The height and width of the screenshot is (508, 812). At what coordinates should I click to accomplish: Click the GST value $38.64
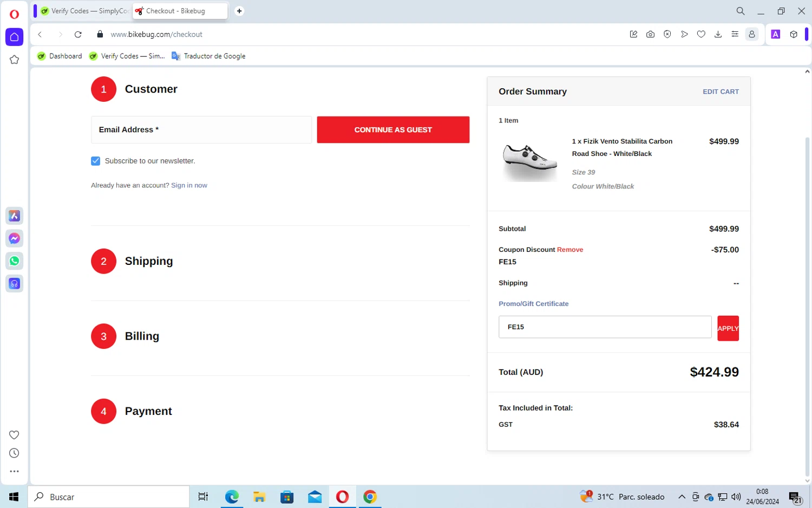726,425
